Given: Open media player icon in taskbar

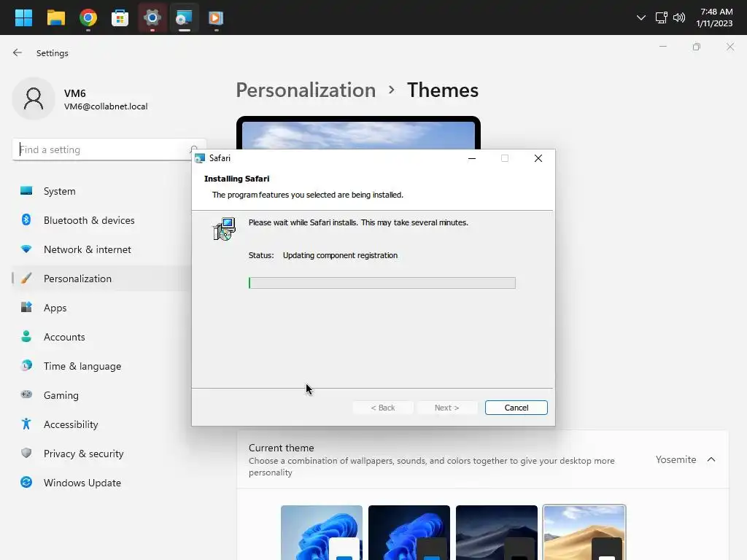Looking at the screenshot, I should [x=216, y=18].
